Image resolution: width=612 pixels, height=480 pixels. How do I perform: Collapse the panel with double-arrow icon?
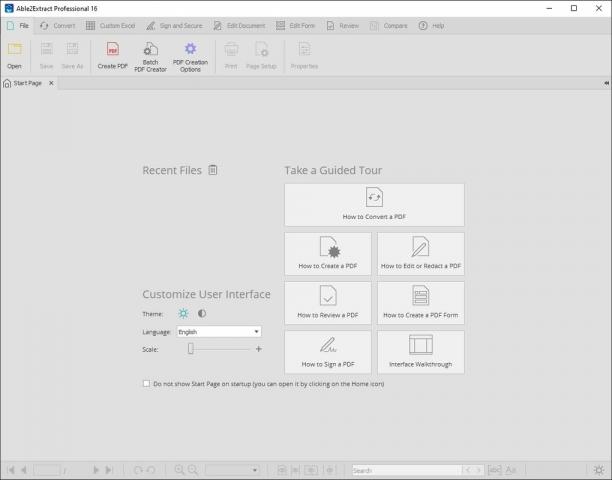click(x=606, y=83)
